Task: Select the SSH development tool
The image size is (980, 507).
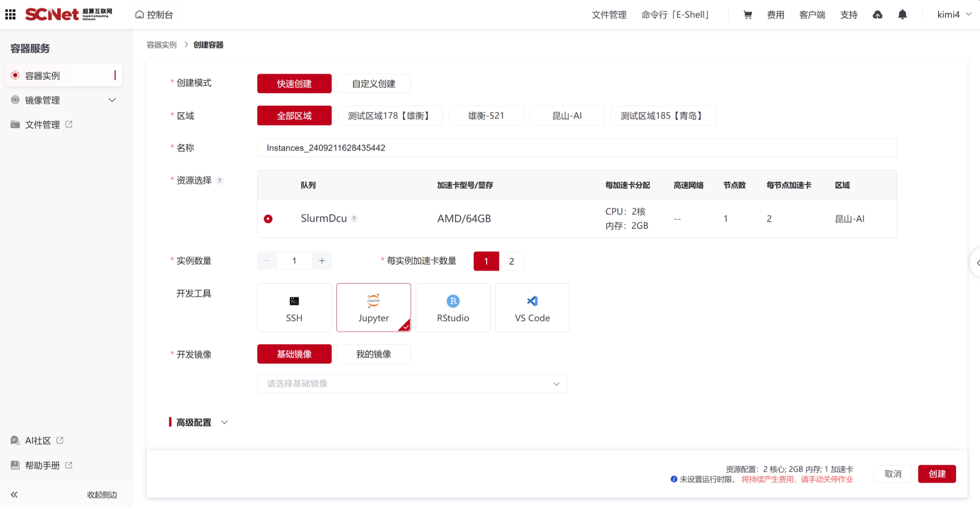Action: coord(294,307)
